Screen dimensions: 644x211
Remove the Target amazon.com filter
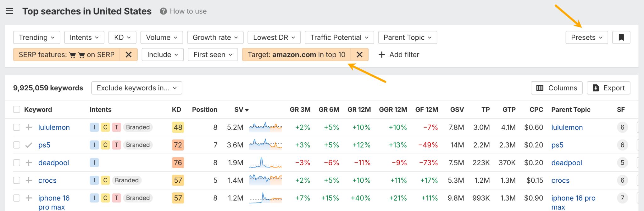pyautogui.click(x=359, y=54)
